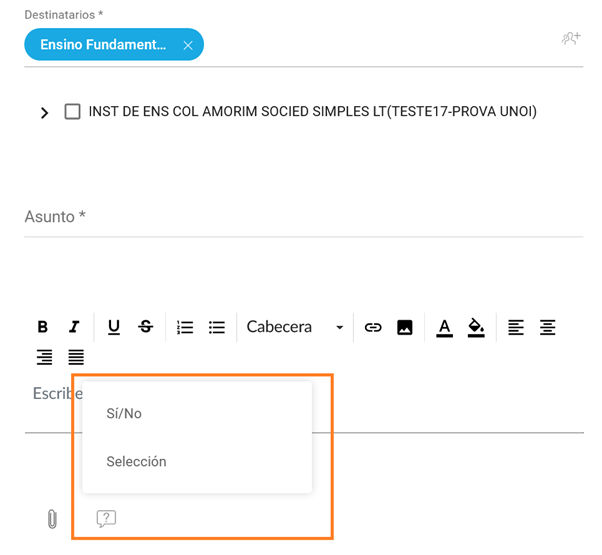Insert a numbered list
The width and height of the screenshot is (602, 555).
(x=185, y=327)
